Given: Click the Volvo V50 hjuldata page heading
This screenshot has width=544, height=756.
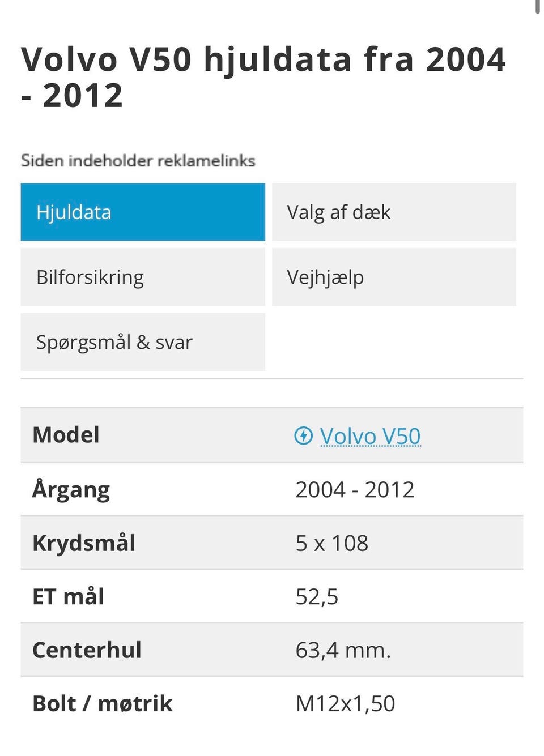Looking at the screenshot, I should click(x=263, y=77).
